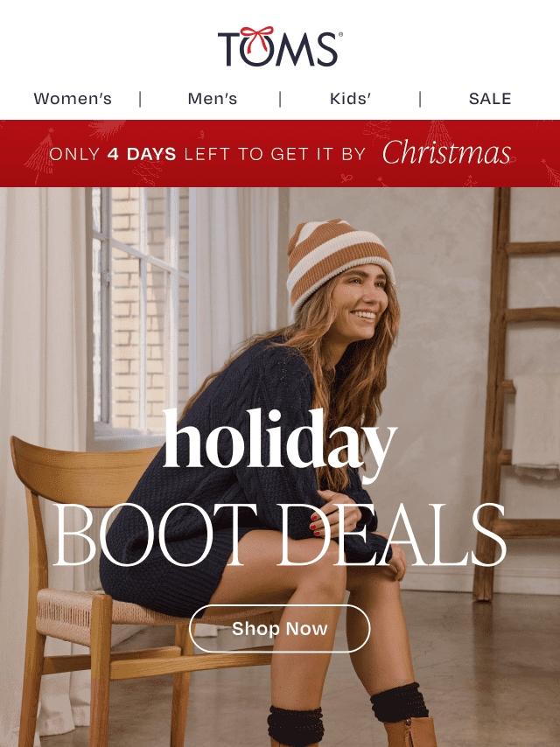Click the Shop Now button

[x=280, y=628]
